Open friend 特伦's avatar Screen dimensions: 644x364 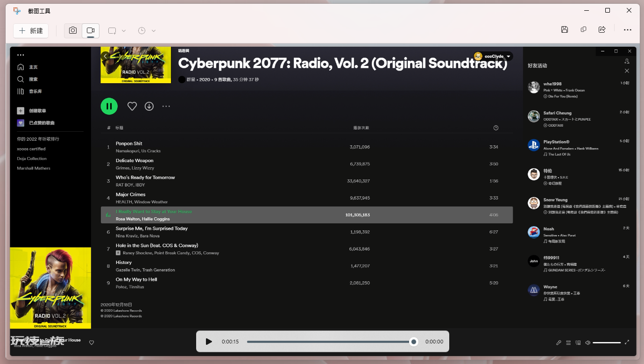point(534,174)
